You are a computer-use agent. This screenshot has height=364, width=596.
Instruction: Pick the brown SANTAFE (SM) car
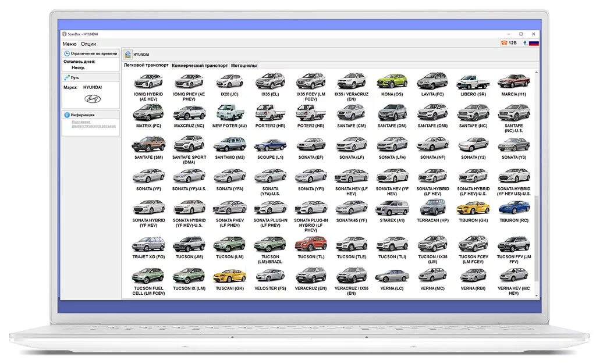tap(148, 148)
